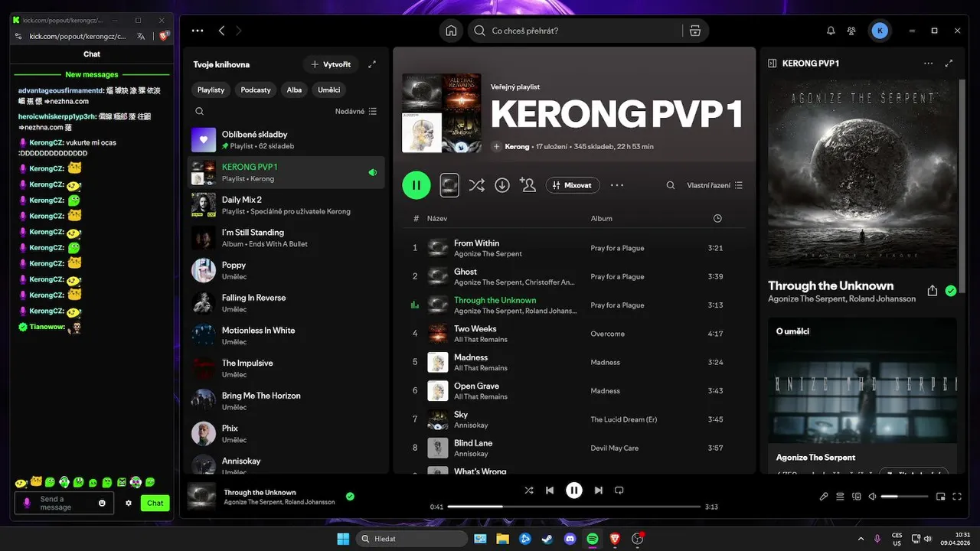Invite collaborators to the playlist
Viewport: 980px width, 551px height.
pyautogui.click(x=528, y=185)
